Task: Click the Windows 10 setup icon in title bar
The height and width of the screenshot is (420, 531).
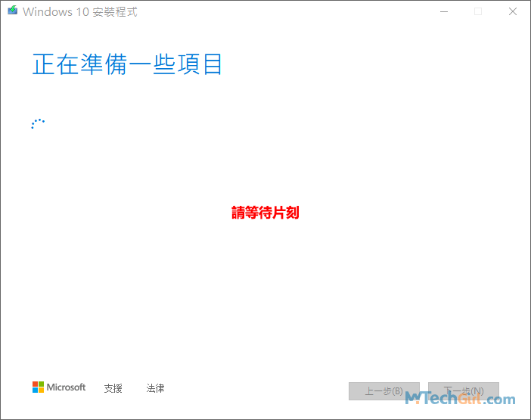Action: pyautogui.click(x=12, y=11)
